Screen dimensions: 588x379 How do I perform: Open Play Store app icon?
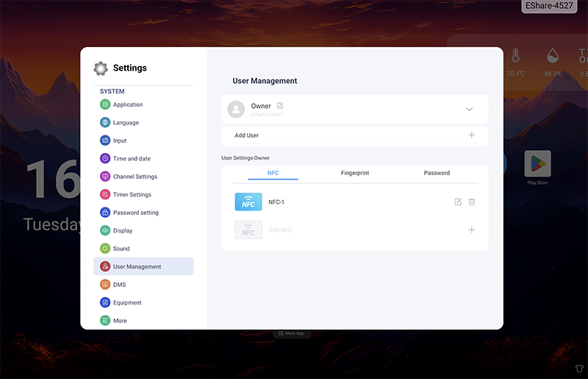coord(537,165)
